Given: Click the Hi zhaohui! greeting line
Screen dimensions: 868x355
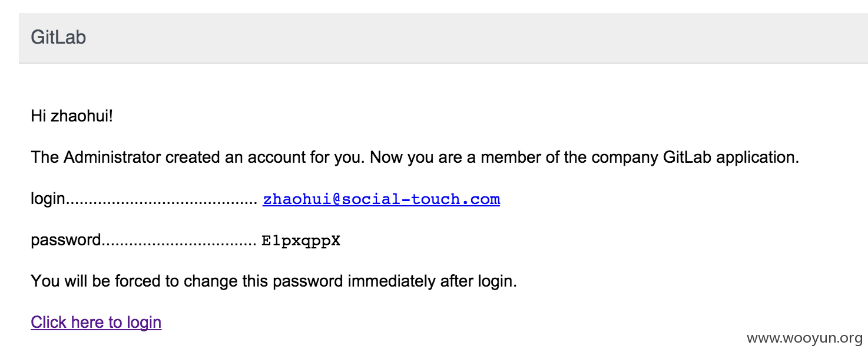Looking at the screenshot, I should pyautogui.click(x=71, y=116).
